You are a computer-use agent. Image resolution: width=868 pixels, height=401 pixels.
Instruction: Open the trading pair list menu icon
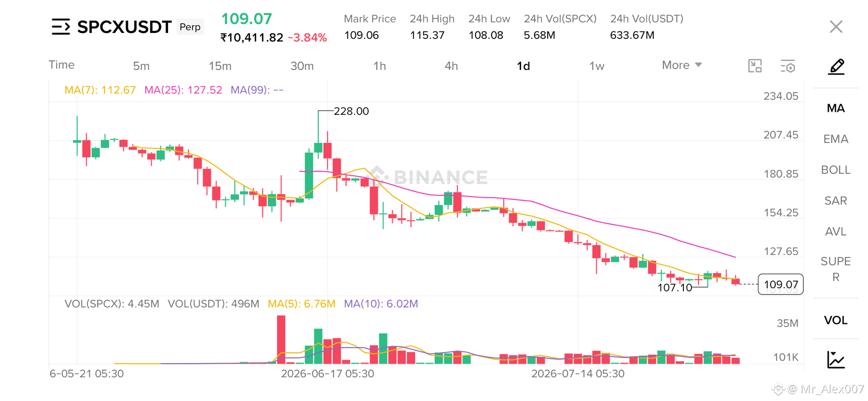click(x=61, y=27)
